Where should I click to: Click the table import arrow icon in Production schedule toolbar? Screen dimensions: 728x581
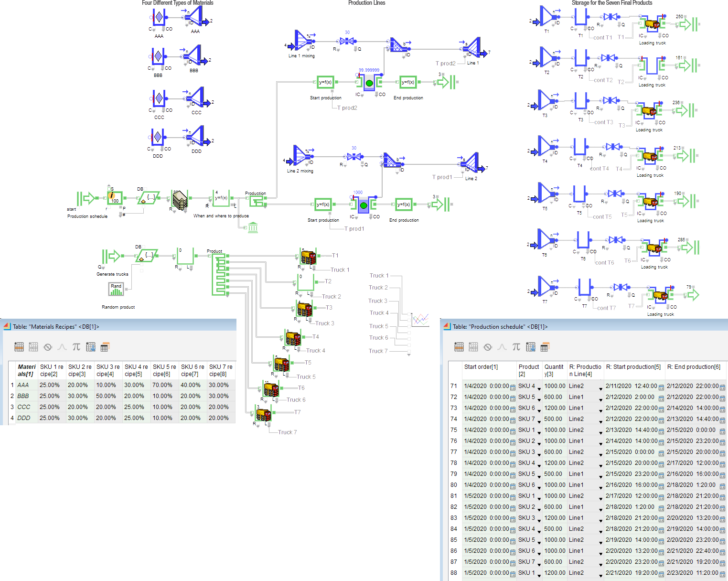(x=531, y=347)
